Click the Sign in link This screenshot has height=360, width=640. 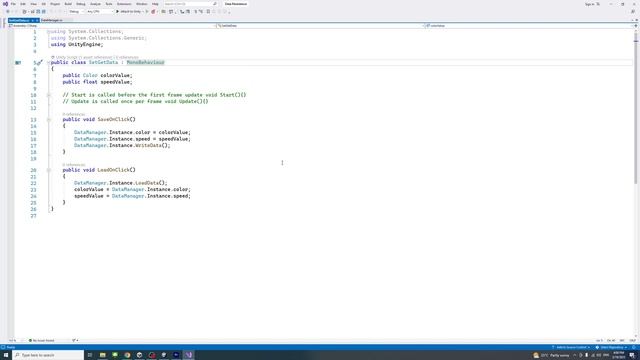tap(590, 4)
